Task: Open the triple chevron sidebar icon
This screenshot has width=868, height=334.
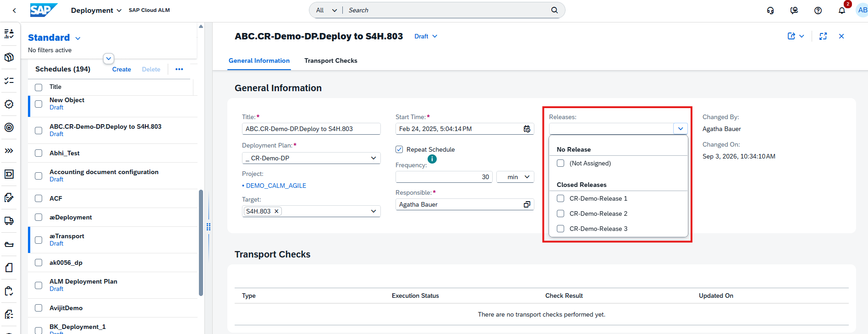Action: [x=9, y=151]
